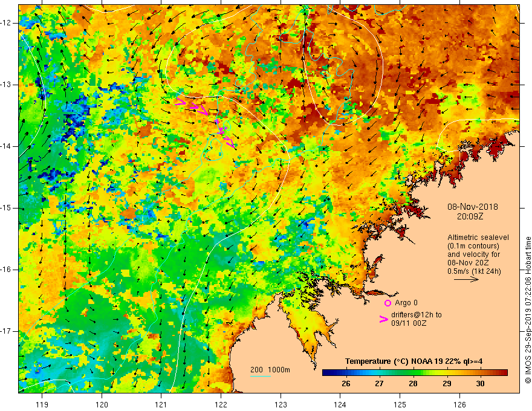The image size is (532, 411).
Task: Click the latitude axis label -14
Action: point(7,146)
